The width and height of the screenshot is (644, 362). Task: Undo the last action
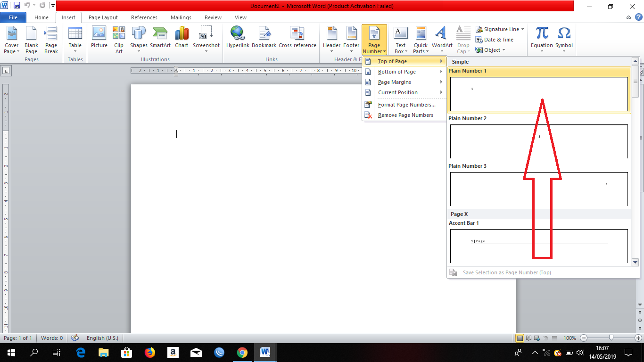point(27,6)
